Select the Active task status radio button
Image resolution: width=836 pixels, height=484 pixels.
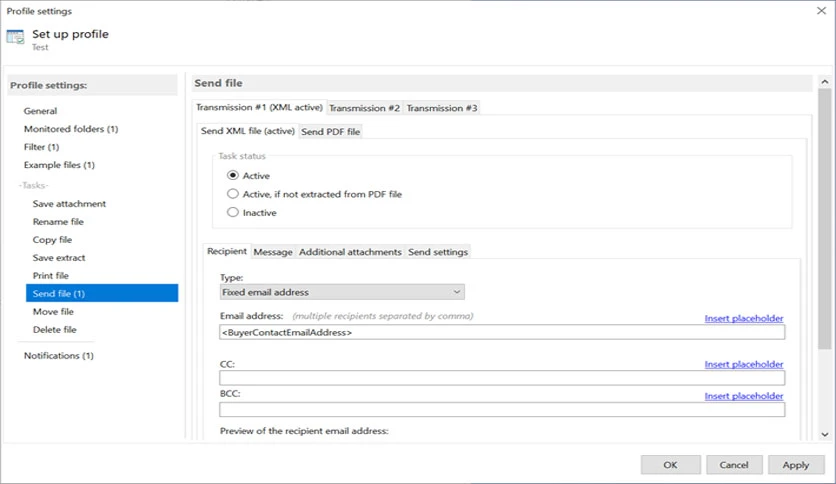(232, 175)
